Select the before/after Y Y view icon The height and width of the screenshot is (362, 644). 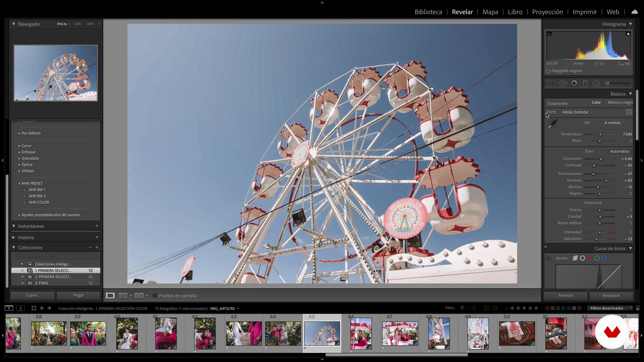(x=139, y=295)
